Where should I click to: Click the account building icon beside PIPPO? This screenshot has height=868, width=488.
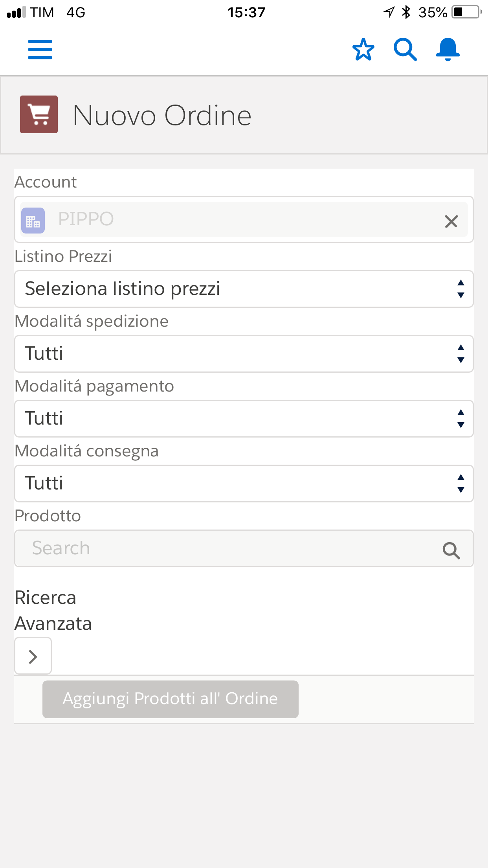pos(33,221)
